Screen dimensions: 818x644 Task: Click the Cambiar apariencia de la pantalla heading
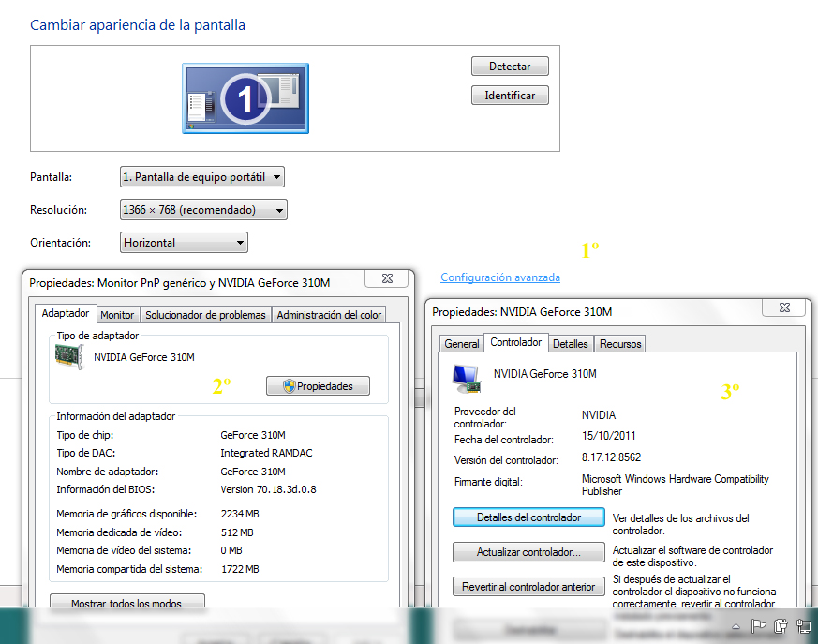[138, 25]
